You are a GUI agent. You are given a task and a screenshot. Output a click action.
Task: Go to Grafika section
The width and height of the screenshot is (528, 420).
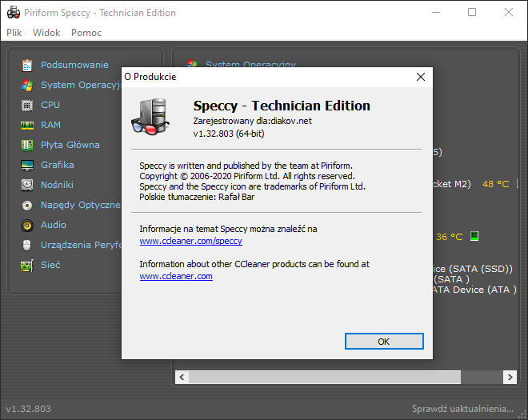(x=58, y=165)
